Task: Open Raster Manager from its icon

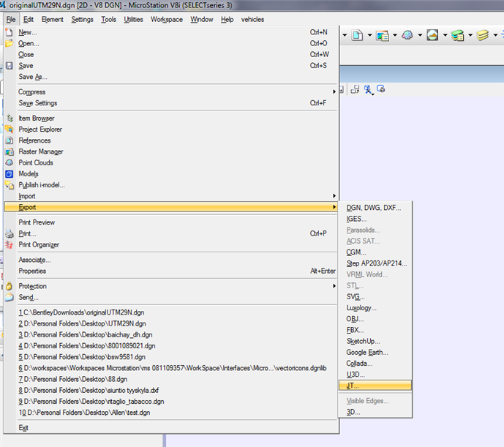Action: coord(10,151)
